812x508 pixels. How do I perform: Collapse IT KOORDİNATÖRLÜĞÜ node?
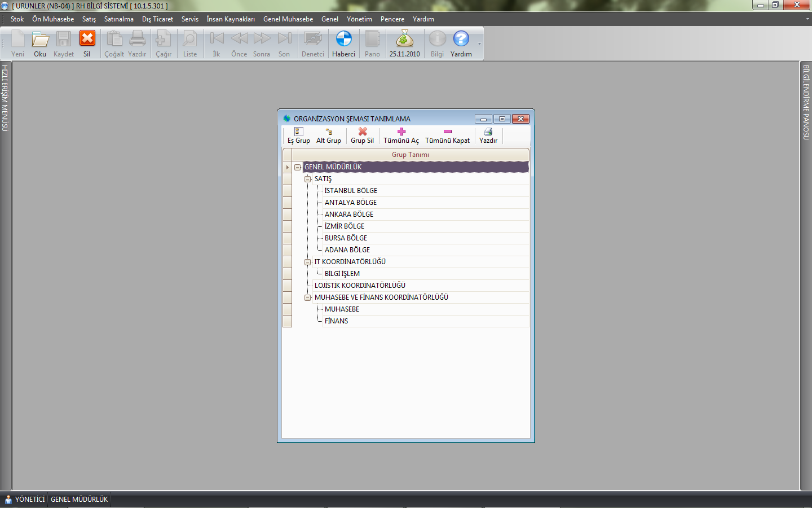[308, 262]
